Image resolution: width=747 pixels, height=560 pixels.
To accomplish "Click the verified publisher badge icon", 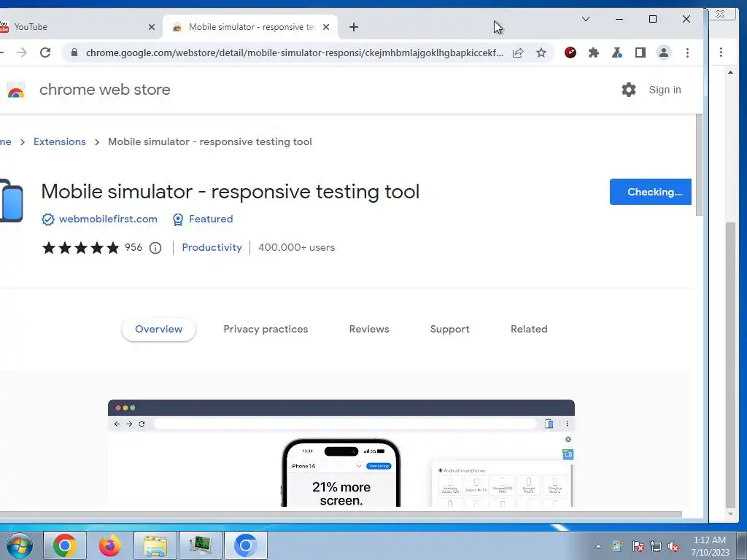I will tap(47, 219).
